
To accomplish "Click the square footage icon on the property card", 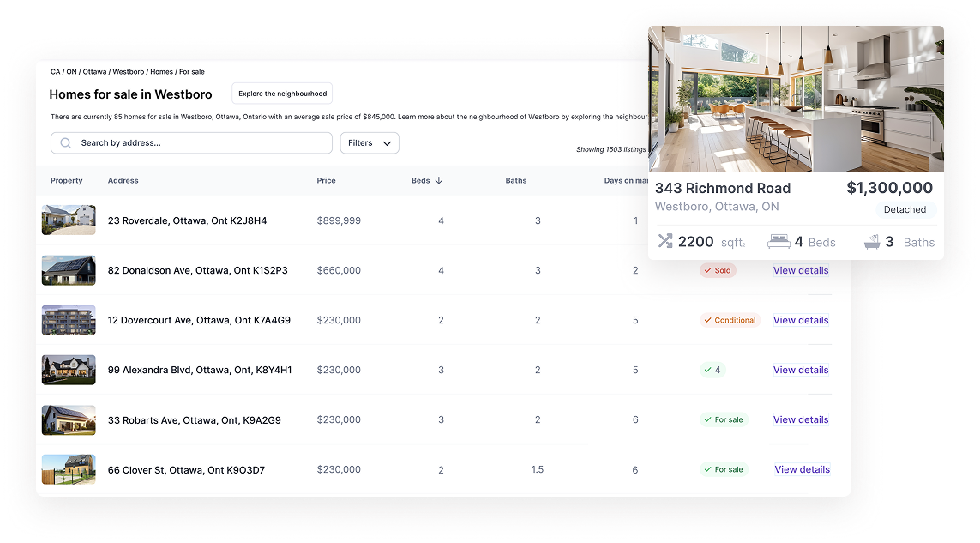I will click(x=665, y=241).
